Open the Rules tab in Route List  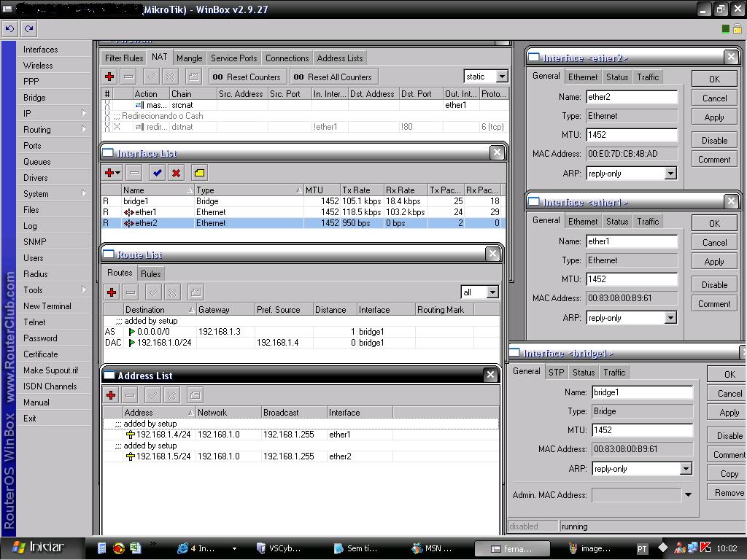[x=150, y=273]
